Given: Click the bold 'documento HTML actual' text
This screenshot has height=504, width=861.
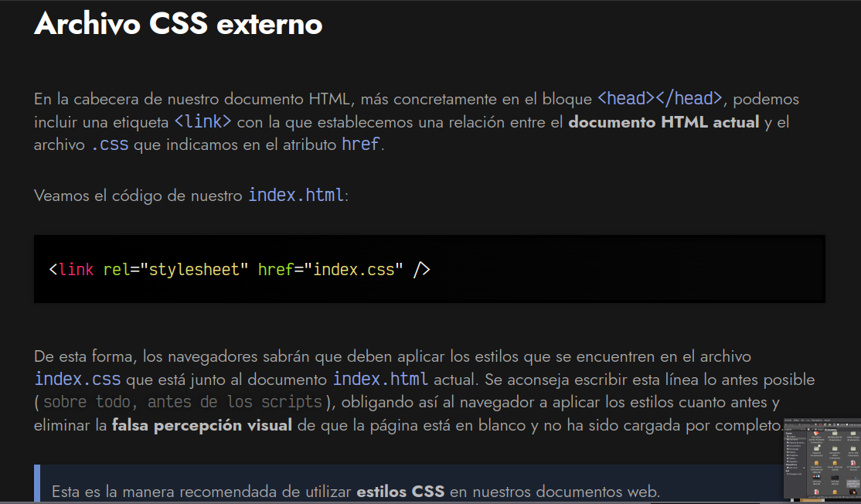Looking at the screenshot, I should (x=663, y=122).
